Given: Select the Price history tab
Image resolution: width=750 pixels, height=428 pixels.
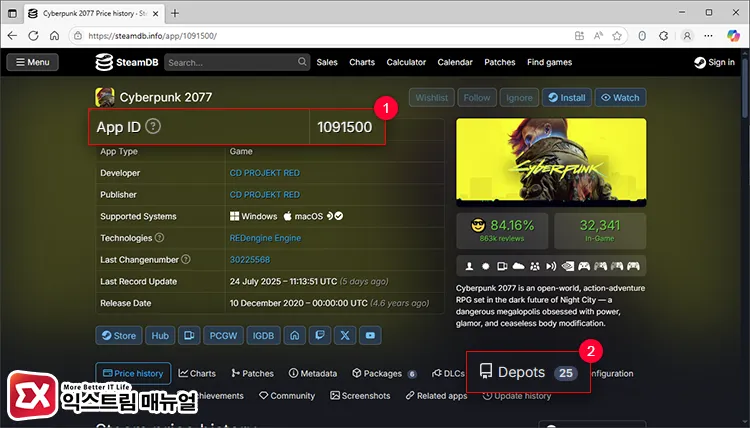Looking at the screenshot, I should click(133, 373).
